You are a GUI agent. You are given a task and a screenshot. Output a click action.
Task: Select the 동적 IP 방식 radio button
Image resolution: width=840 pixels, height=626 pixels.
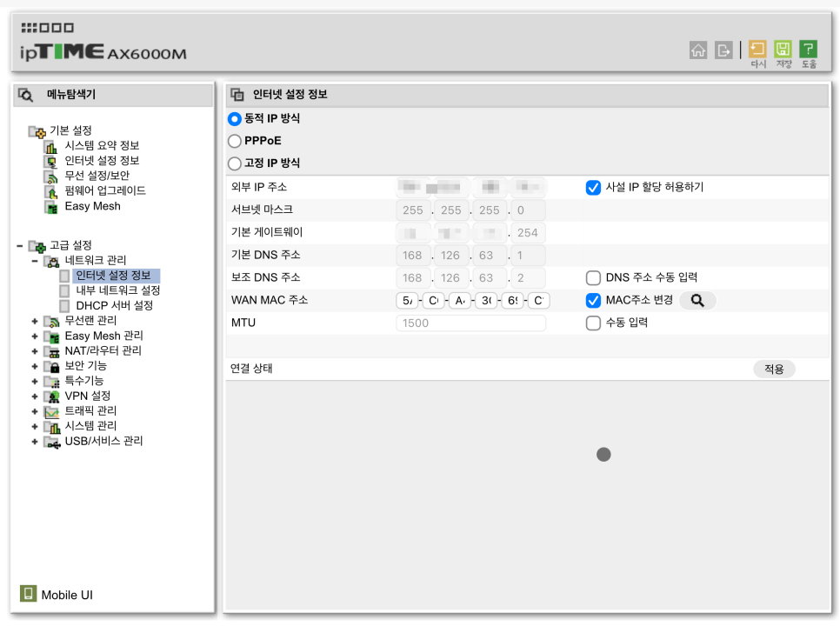(234, 118)
